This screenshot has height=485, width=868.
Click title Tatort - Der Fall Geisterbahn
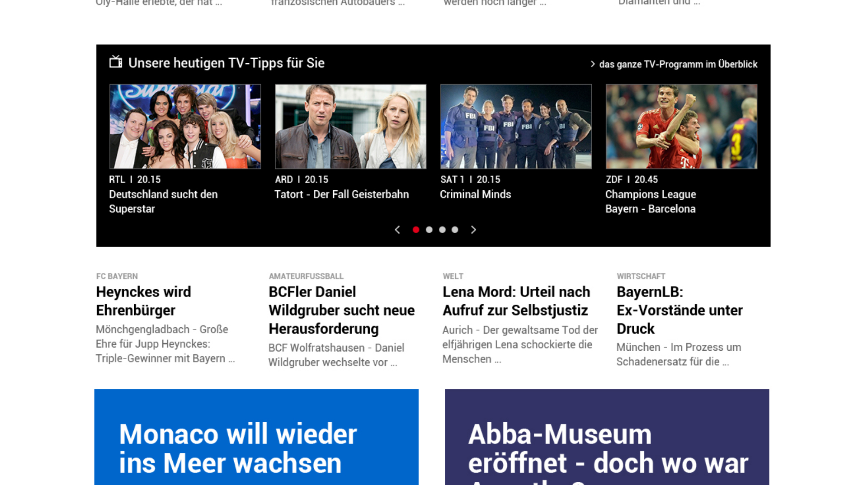[342, 194]
